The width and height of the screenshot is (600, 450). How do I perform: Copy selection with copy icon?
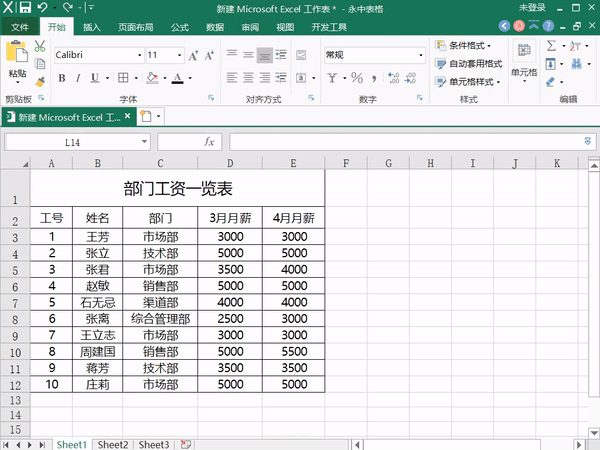(40, 63)
